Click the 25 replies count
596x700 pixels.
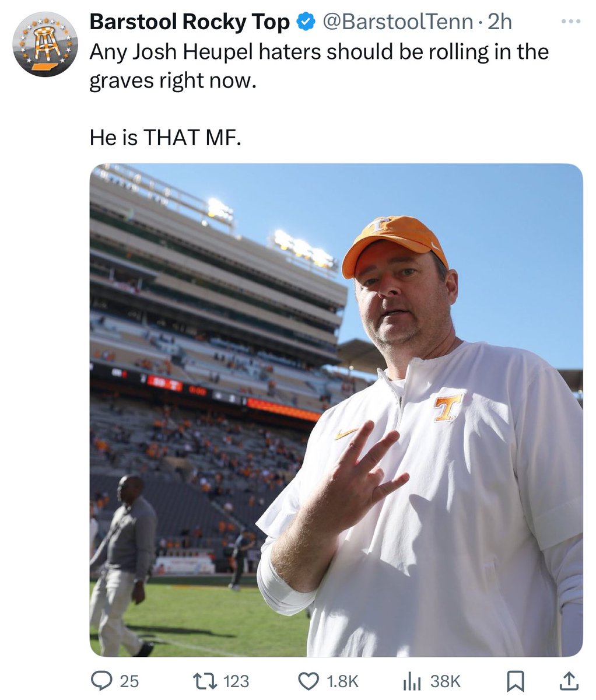(x=129, y=681)
